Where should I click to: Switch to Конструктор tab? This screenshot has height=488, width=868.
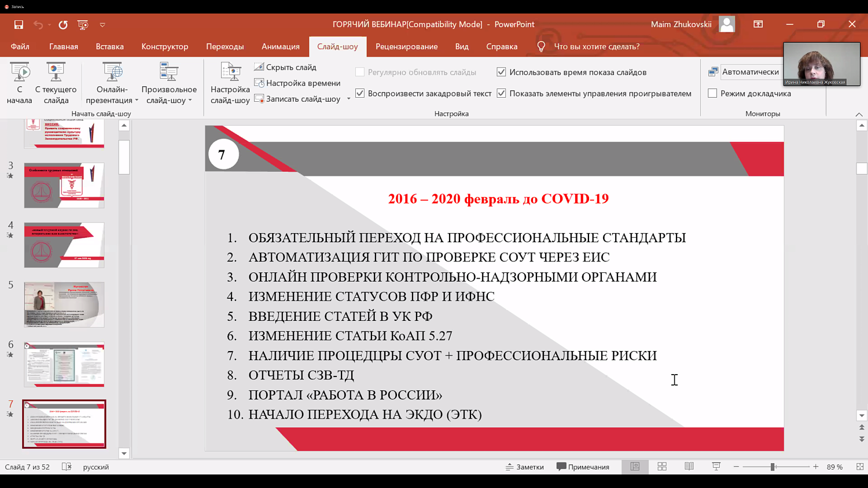coord(165,46)
